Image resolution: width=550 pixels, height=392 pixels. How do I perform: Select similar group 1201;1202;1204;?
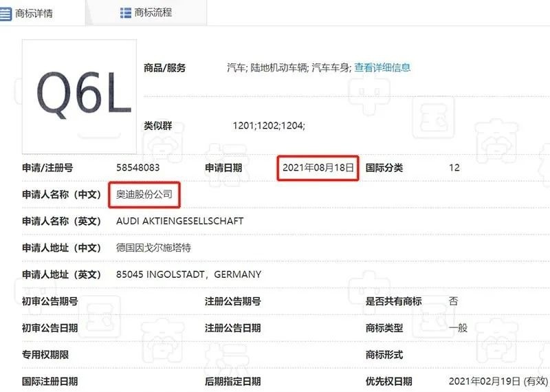[269, 125]
